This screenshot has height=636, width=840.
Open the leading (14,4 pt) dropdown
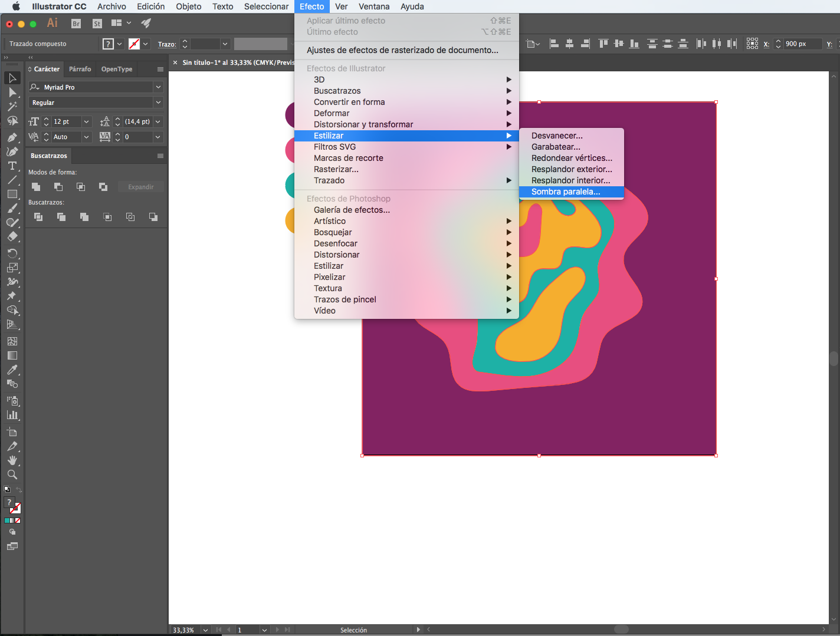[x=158, y=121]
